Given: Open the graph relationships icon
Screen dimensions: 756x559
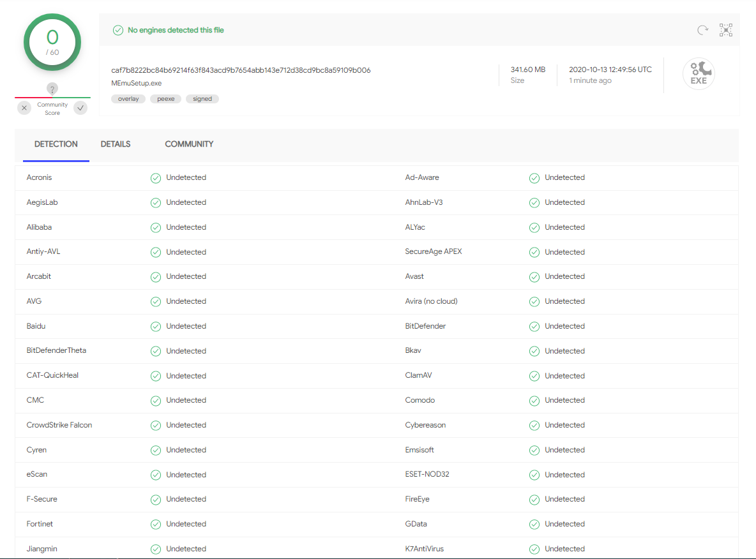Looking at the screenshot, I should (x=726, y=30).
